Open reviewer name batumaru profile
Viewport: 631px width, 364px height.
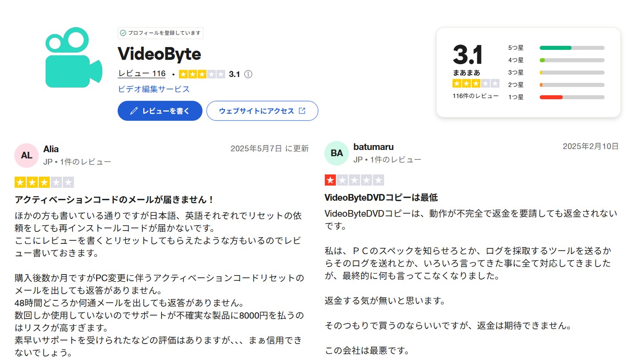coord(373,147)
